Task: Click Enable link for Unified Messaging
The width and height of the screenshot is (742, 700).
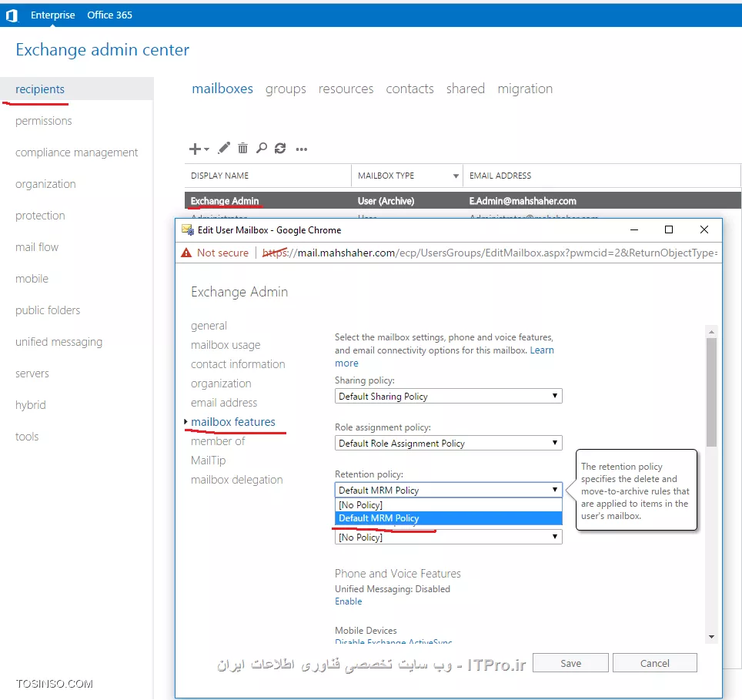Action: pyautogui.click(x=348, y=601)
